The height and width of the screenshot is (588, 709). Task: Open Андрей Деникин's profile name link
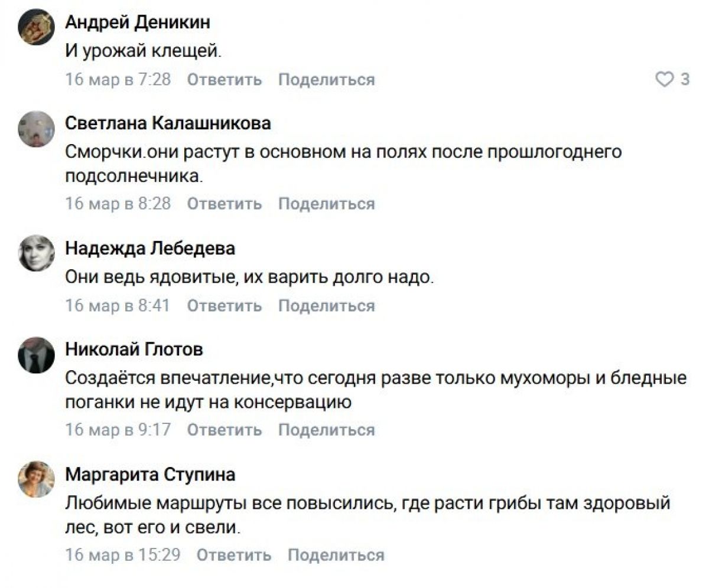[137, 22]
